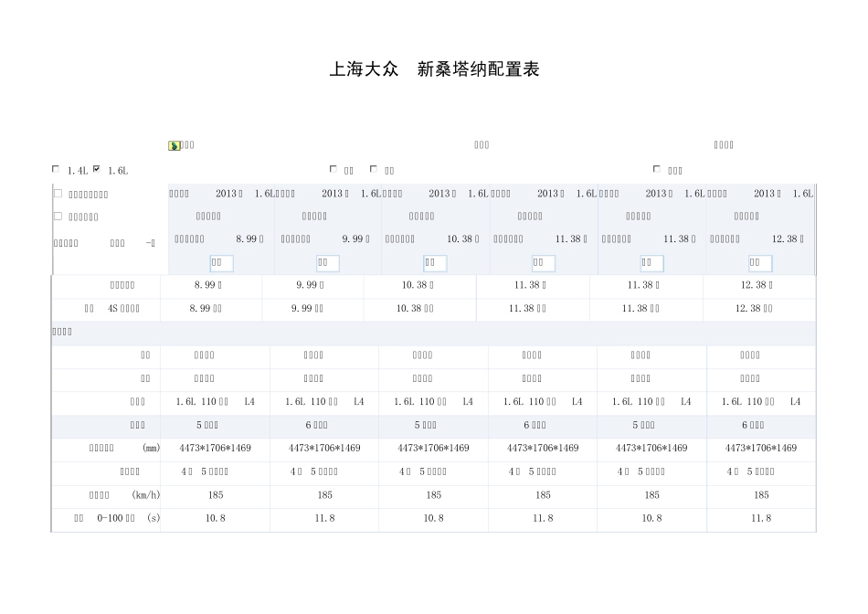Click the 8.99 value in the 4S row
Image resolution: width=868 pixels, height=614 pixels.
(x=206, y=309)
